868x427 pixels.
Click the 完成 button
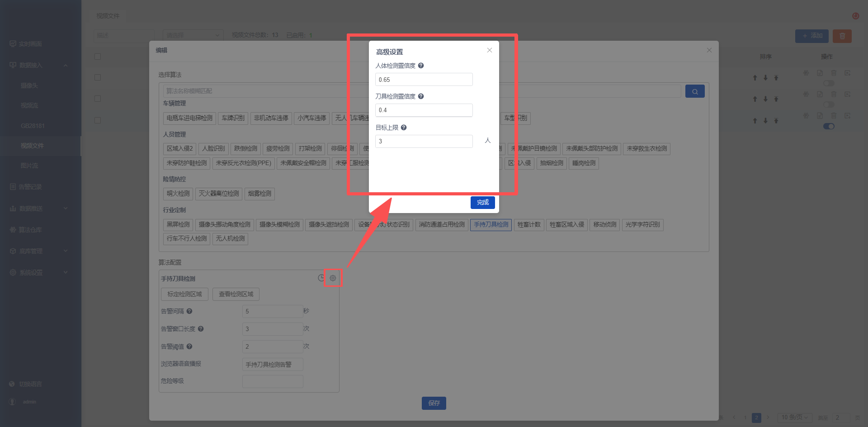(483, 202)
